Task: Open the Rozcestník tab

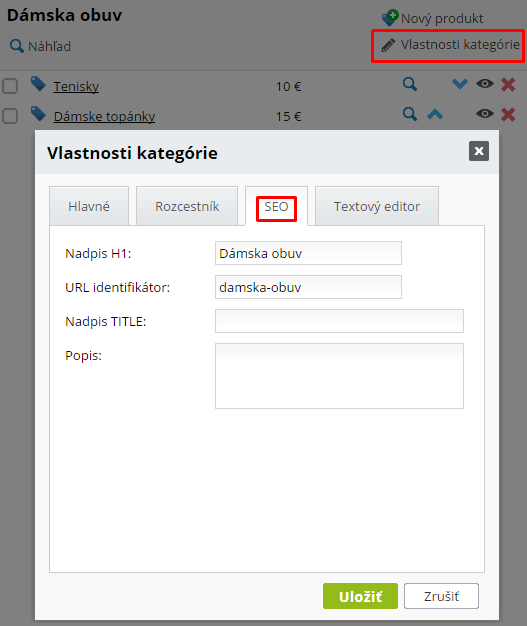Action: click(187, 206)
